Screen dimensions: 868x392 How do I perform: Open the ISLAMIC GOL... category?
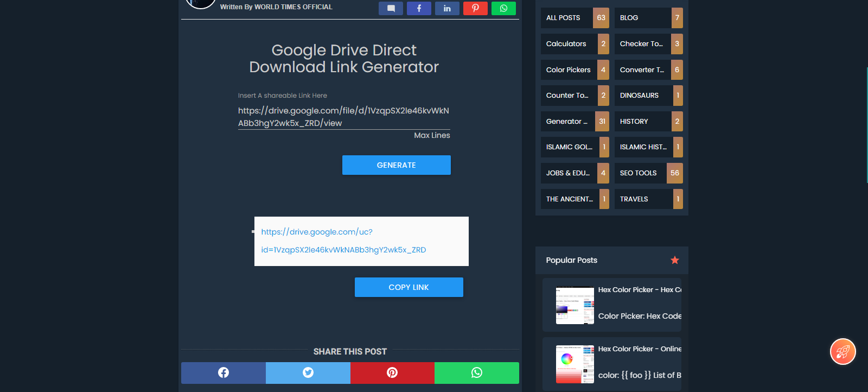click(575, 147)
